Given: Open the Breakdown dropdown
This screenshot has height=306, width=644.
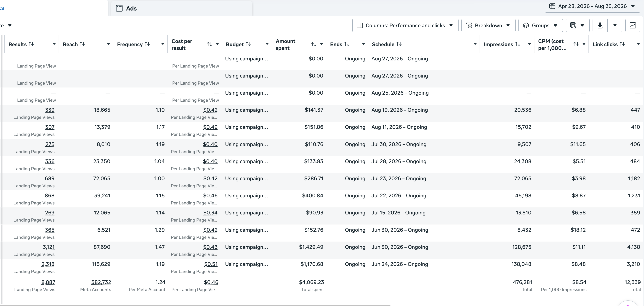Looking at the screenshot, I should point(488,26).
